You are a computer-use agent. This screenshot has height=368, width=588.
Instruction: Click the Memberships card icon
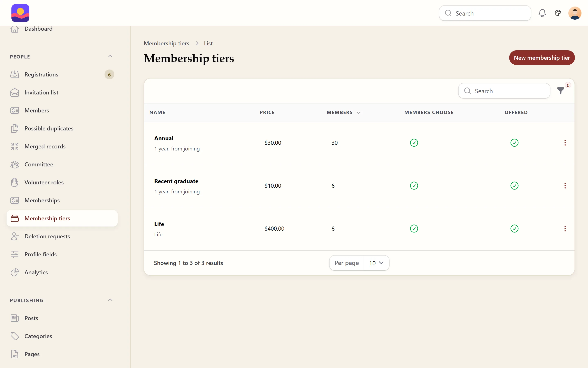coord(14,201)
